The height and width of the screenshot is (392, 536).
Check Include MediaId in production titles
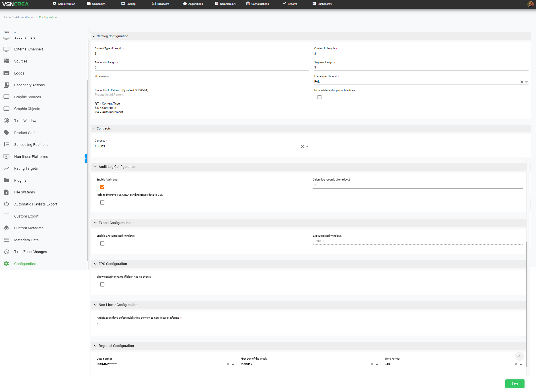319,97
